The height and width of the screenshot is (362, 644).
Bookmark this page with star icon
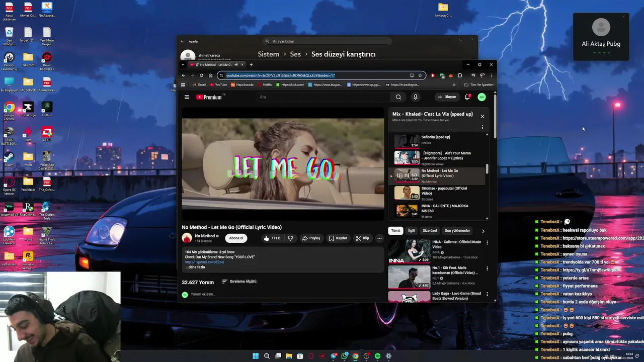[420, 75]
